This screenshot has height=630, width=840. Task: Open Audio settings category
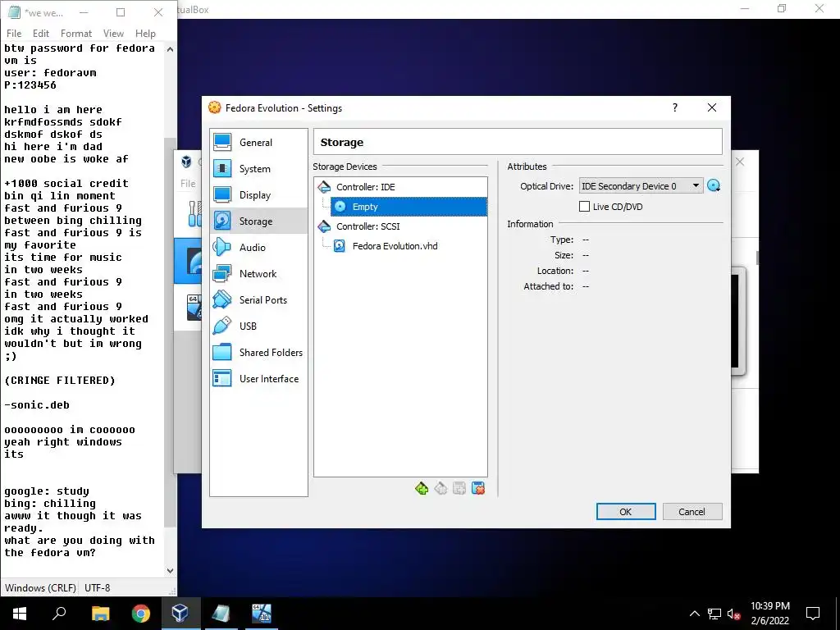(x=258, y=248)
